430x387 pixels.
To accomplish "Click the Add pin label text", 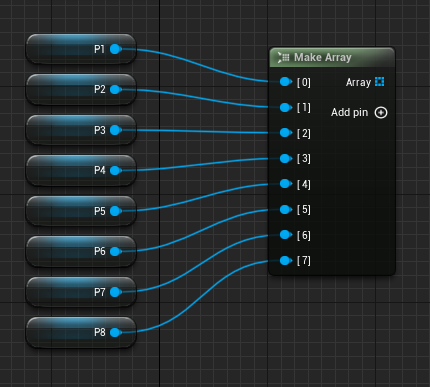I will 349,113.
